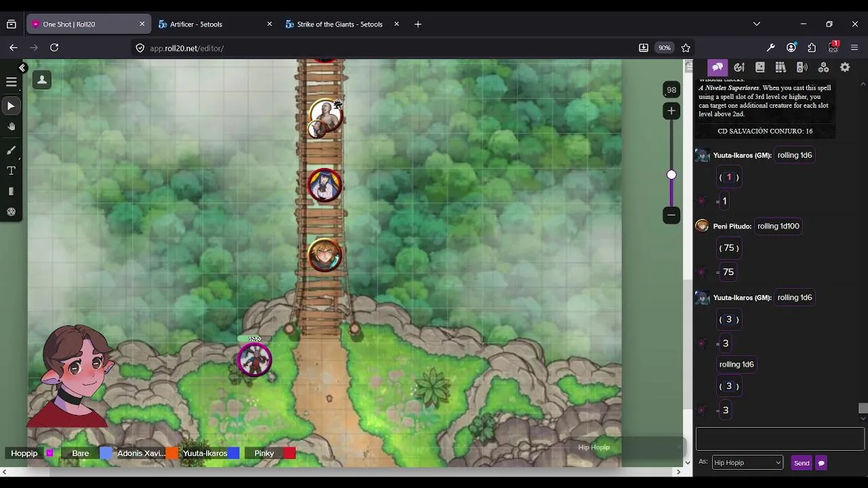
Task: Open the Collections macros tab
Action: (x=823, y=67)
